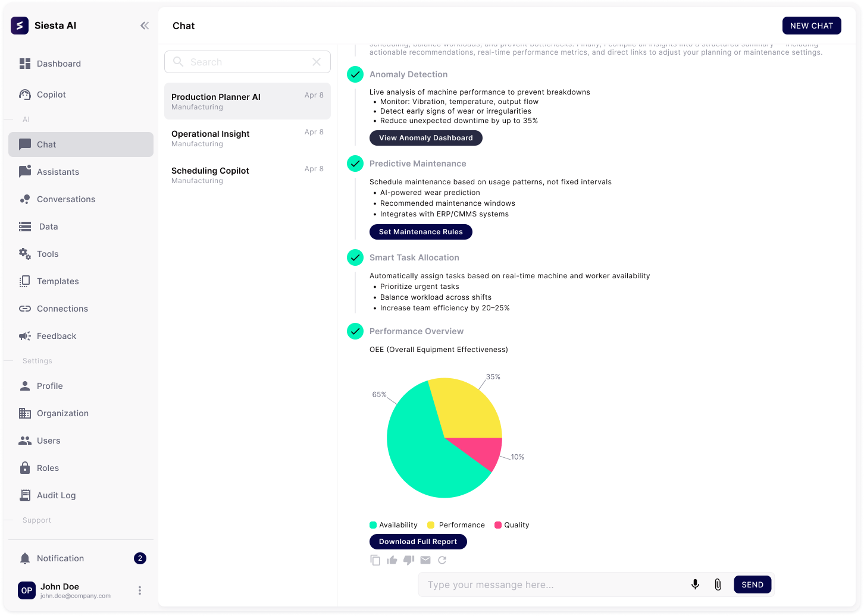864x616 pixels.
Task: Attach a file with paperclip icon
Action: 718,584
